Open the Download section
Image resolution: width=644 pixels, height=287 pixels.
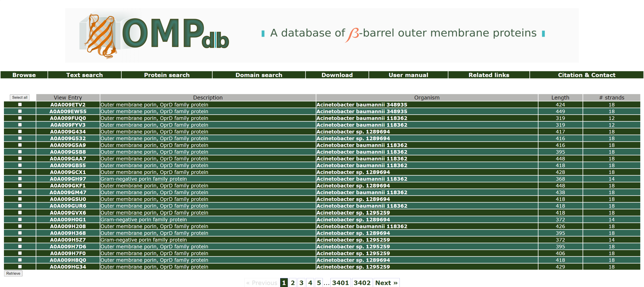pyautogui.click(x=337, y=75)
